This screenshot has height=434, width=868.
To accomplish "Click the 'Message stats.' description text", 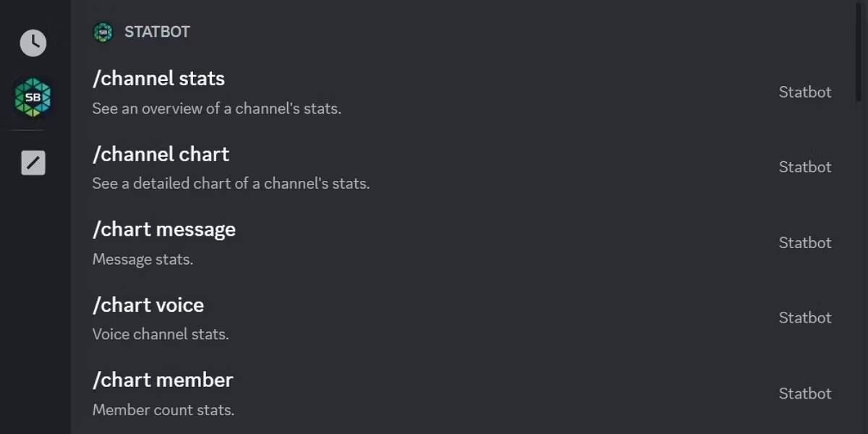I will [x=142, y=259].
